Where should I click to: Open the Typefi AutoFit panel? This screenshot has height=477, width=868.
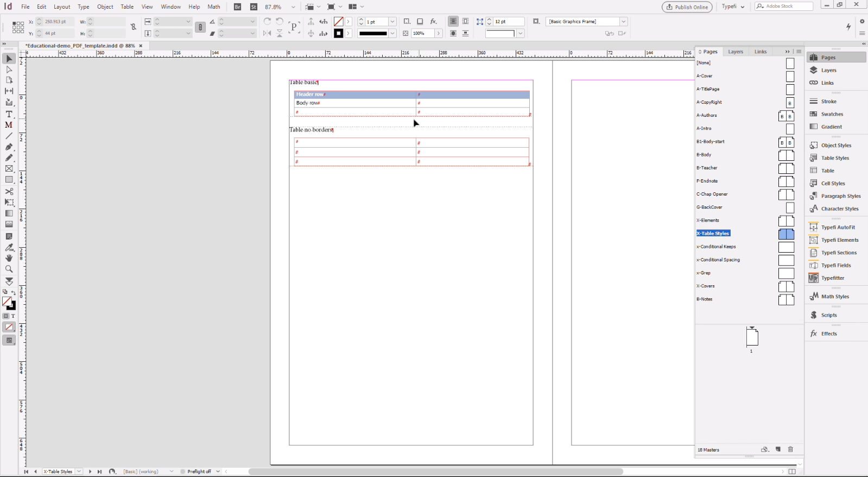pyautogui.click(x=838, y=227)
